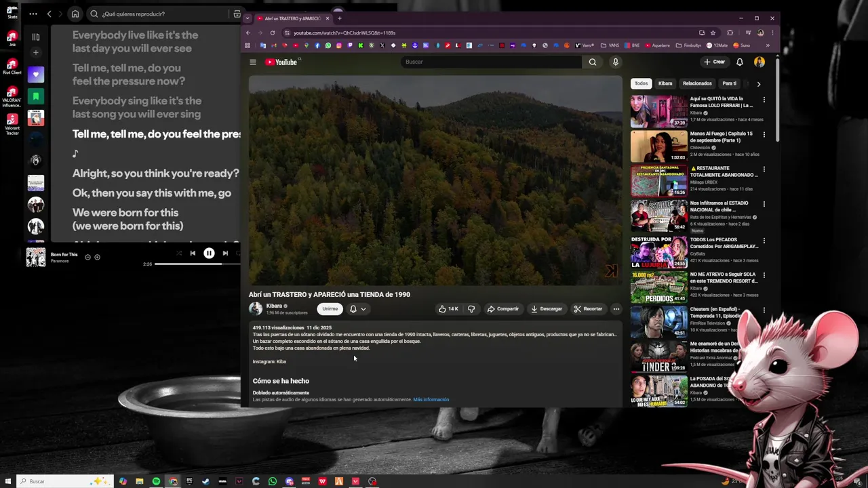
Task: Add Born for This to Spotify library
Action: tap(97, 257)
